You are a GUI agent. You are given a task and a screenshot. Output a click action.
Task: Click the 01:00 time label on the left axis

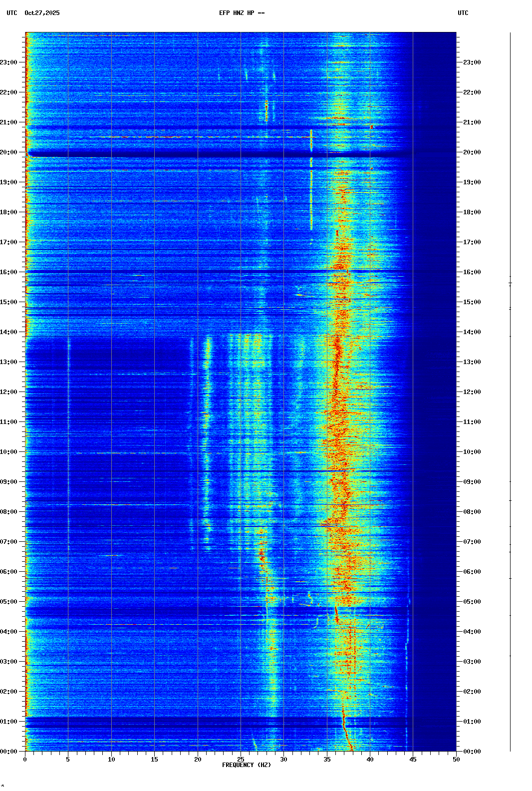coord(9,722)
